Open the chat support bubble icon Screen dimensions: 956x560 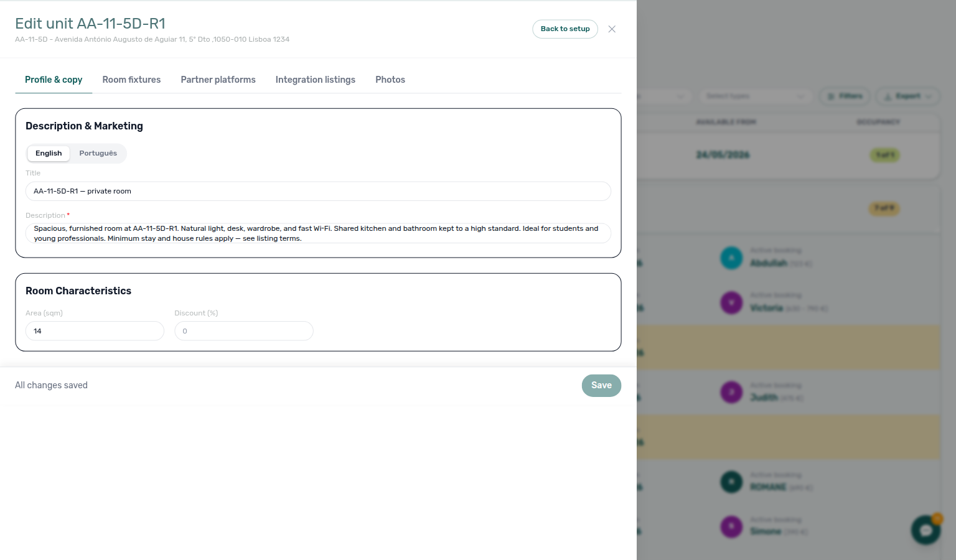(926, 530)
